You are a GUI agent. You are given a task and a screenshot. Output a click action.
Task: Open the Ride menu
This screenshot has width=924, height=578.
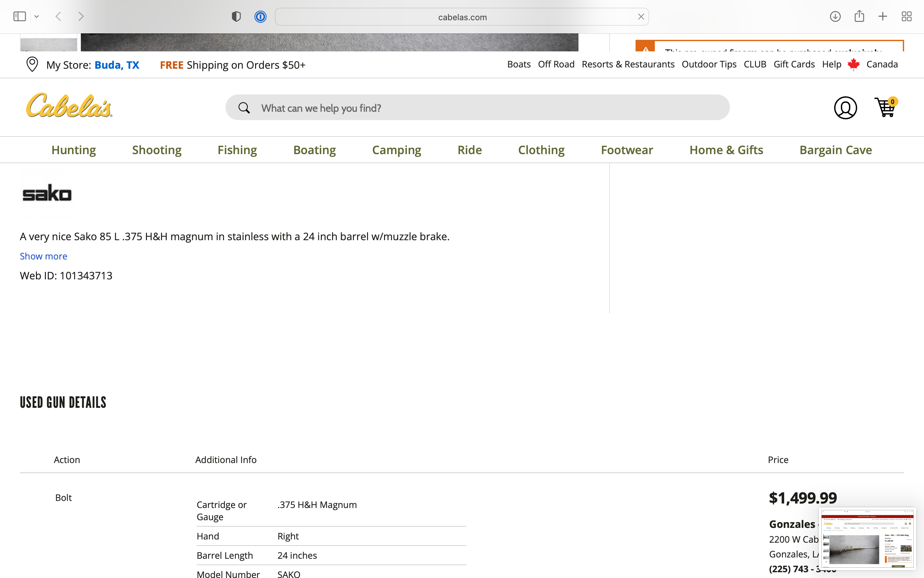pyautogui.click(x=470, y=150)
